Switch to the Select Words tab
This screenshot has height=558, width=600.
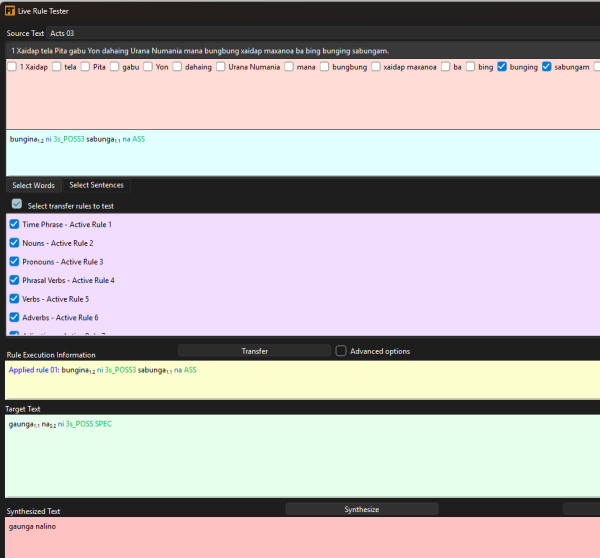(33, 185)
